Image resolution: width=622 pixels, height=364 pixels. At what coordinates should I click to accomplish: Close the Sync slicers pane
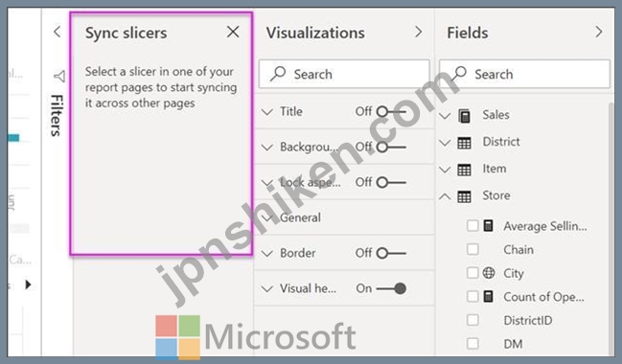(233, 32)
